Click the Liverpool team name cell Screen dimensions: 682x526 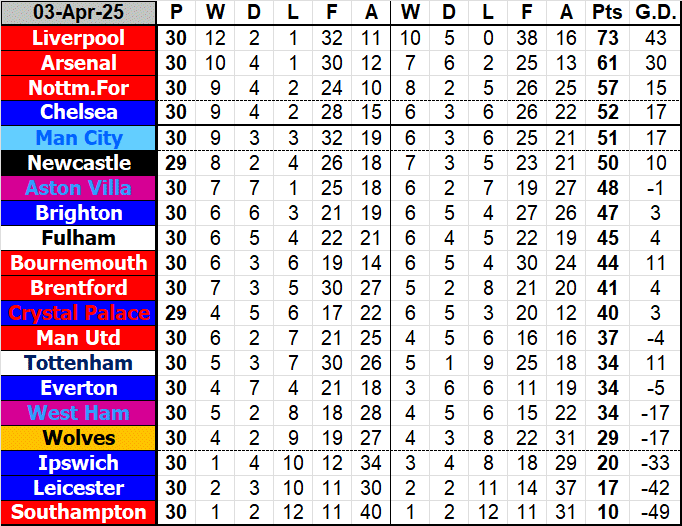[79, 38]
